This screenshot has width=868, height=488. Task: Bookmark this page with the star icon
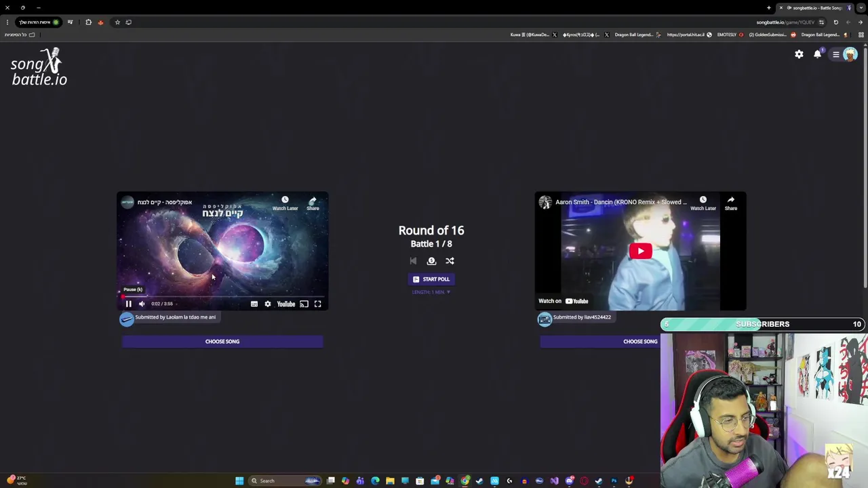point(117,22)
